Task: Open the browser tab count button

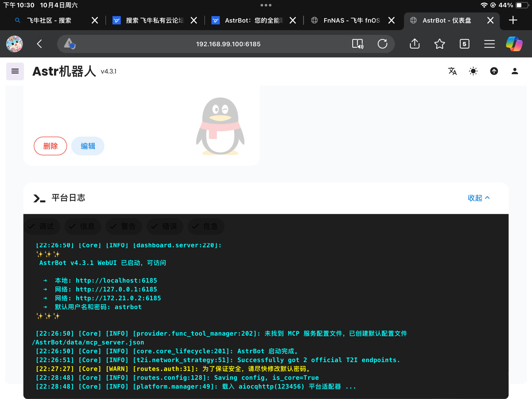Action: (464, 44)
